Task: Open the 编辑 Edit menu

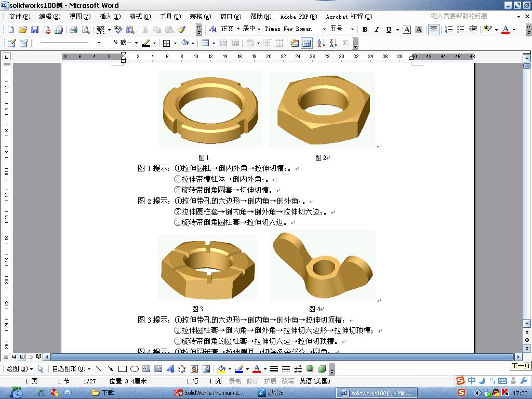Action: point(49,16)
